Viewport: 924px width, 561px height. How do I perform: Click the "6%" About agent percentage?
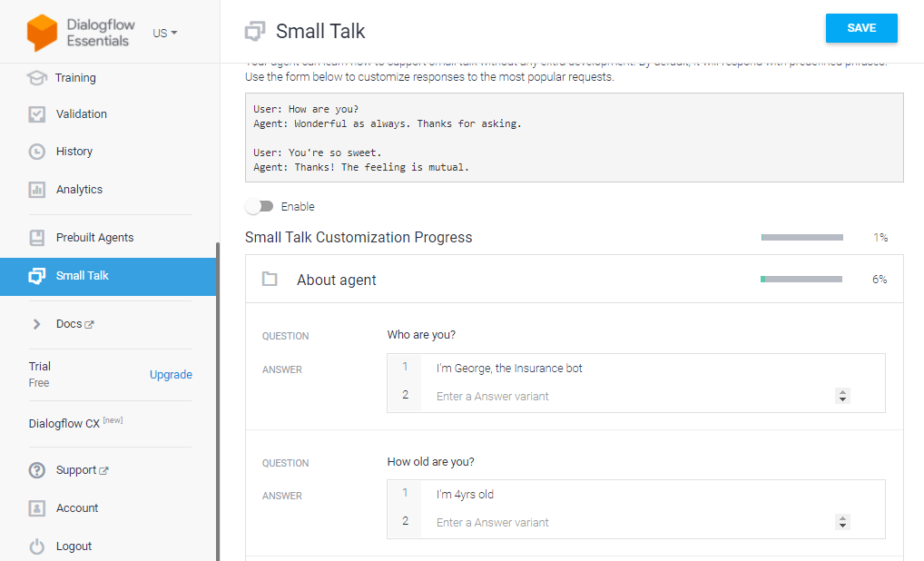(x=880, y=280)
